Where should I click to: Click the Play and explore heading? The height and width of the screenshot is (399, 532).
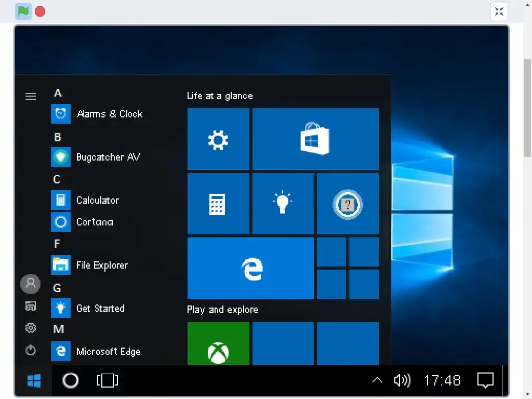pos(222,310)
